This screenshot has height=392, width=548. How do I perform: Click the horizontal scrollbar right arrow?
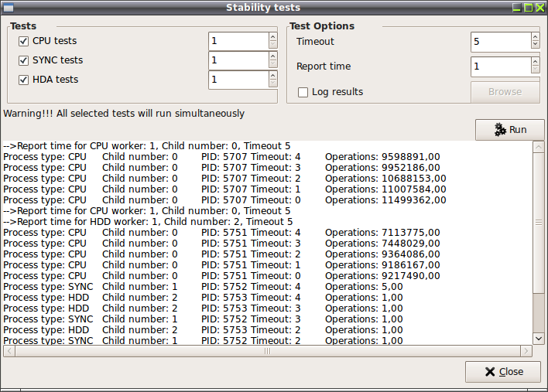[526, 351]
